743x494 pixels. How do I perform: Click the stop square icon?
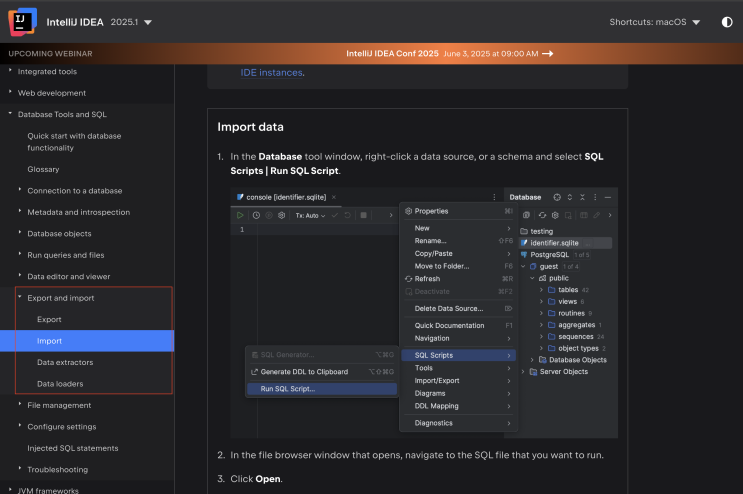tap(363, 215)
